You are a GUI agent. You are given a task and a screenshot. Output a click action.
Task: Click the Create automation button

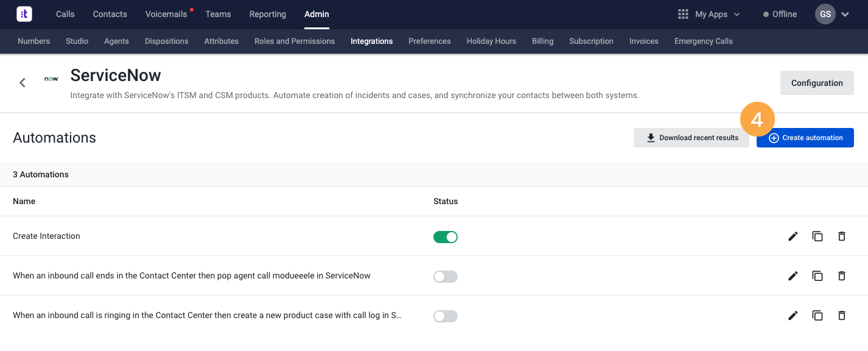point(805,138)
